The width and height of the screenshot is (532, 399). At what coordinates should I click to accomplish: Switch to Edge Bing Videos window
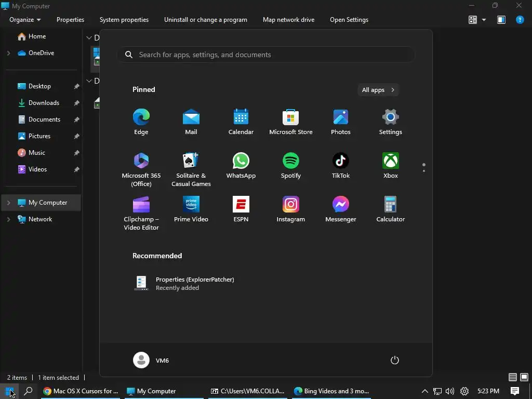pos(331,391)
